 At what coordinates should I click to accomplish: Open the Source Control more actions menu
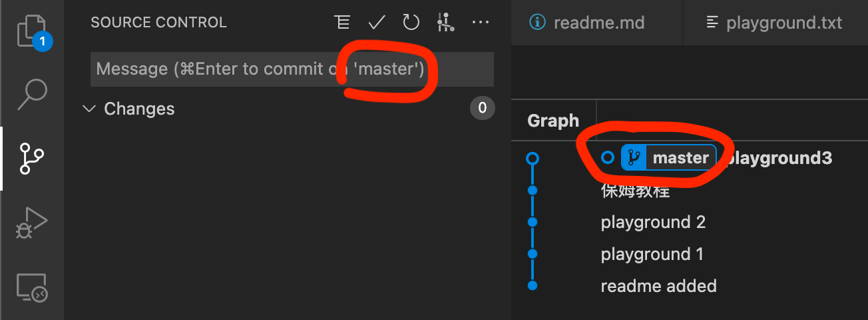click(x=481, y=22)
